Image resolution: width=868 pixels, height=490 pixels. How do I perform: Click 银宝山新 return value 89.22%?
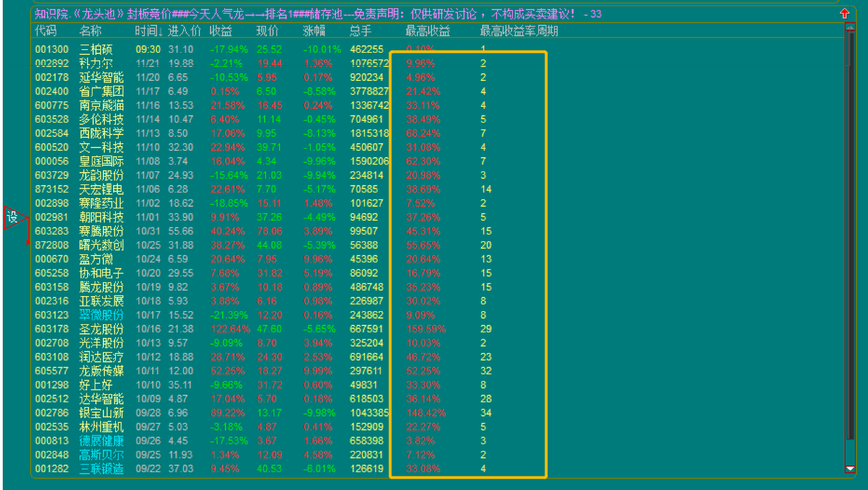click(226, 413)
